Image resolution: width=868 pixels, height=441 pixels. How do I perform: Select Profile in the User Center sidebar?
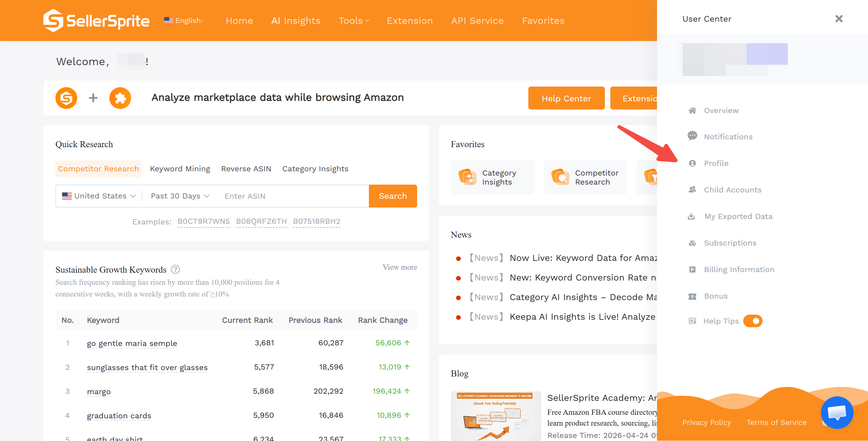[x=716, y=163]
